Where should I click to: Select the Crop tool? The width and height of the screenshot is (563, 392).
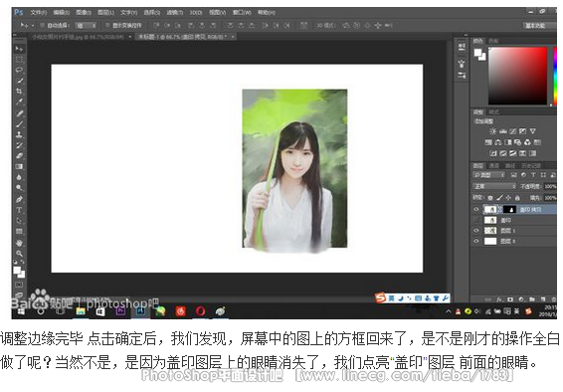coord(19,92)
